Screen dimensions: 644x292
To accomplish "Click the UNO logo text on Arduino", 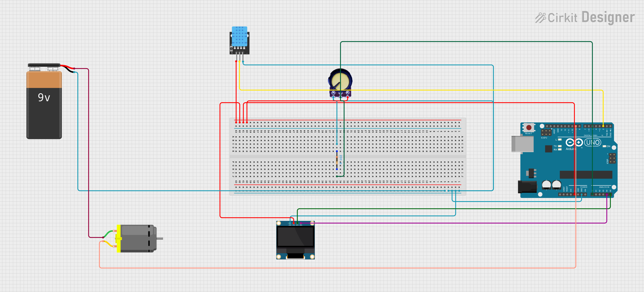I will pos(592,142).
